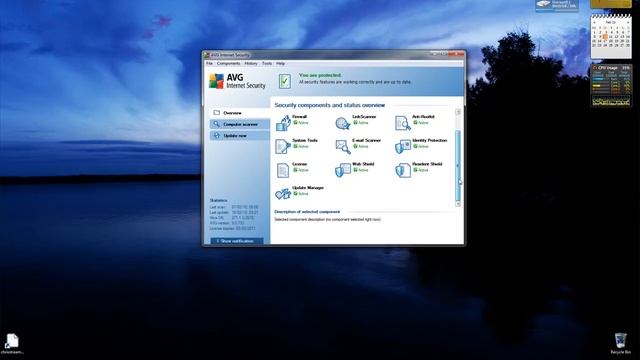Open the Tools menu
640x360 pixels.
[x=267, y=64]
